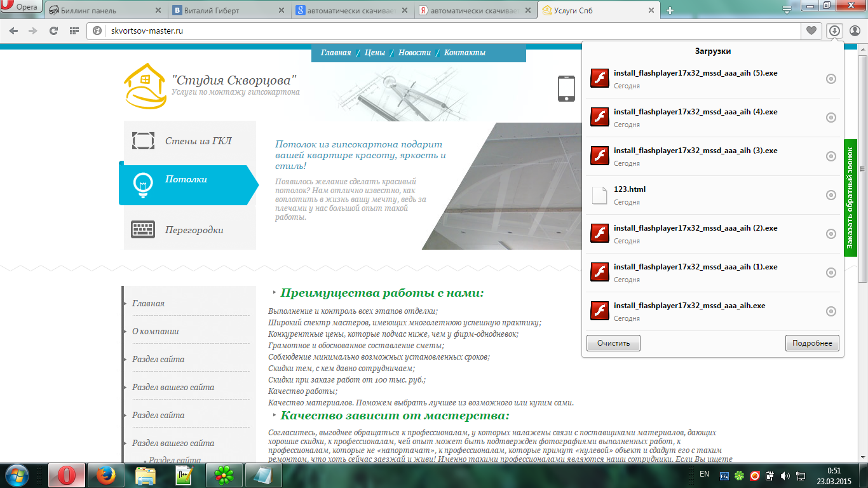Open the Windows Start menu
The height and width of the screenshot is (488, 868).
click(x=17, y=474)
